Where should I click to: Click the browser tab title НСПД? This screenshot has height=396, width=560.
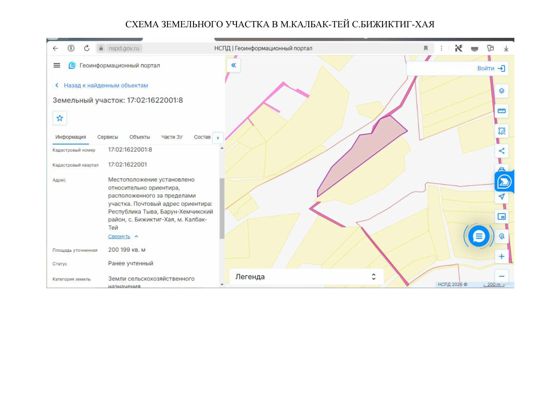click(x=263, y=48)
